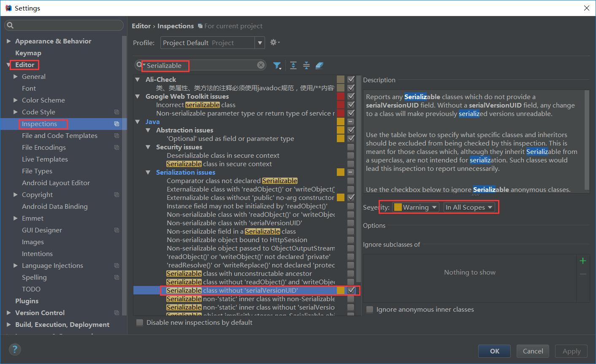Click the swatch on Serialization issues row
This screenshot has height=364, width=596.
tap(341, 172)
